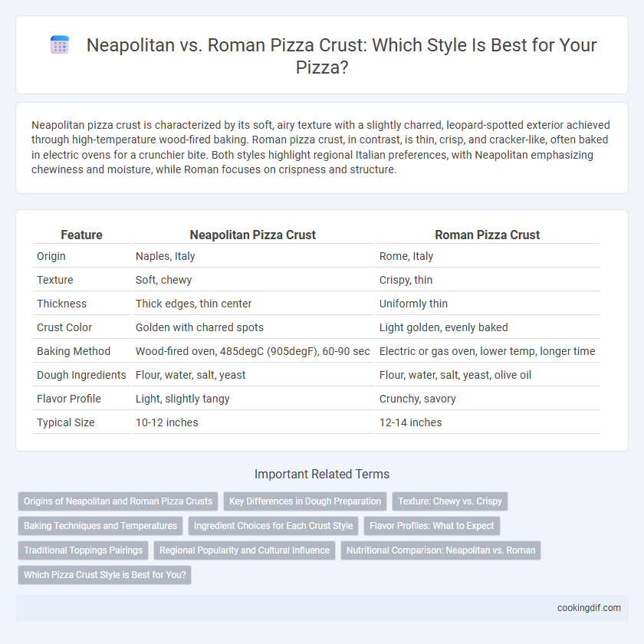This screenshot has width=644, height=644.
Task: Click 'Regional Popularity and Cultural Influence' tag
Action: point(245,550)
